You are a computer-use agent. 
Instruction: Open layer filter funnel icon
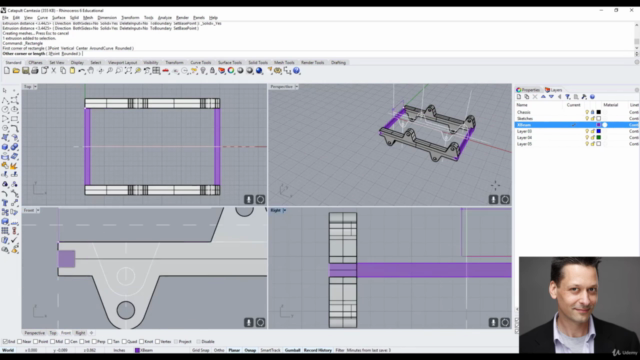[x=568, y=97]
